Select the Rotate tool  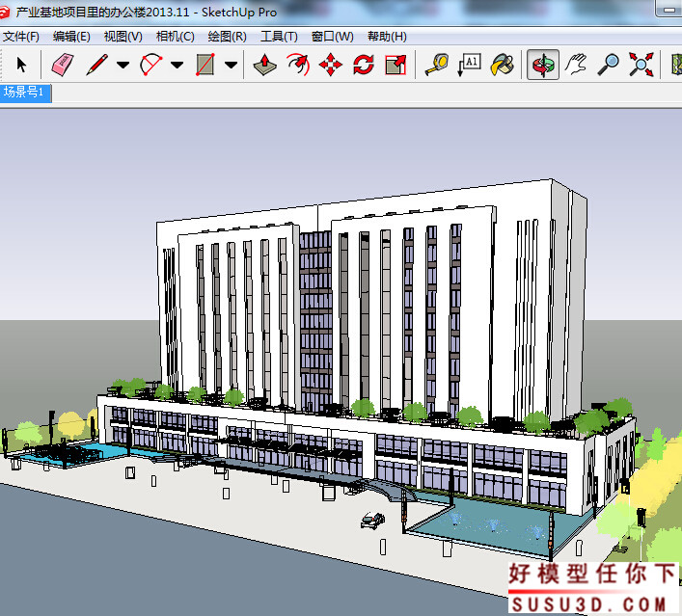(364, 65)
